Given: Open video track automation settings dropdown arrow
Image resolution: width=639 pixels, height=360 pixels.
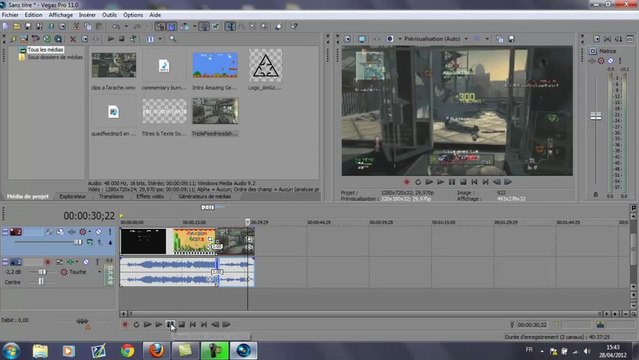Looking at the screenshot, I should [x=90, y=232].
